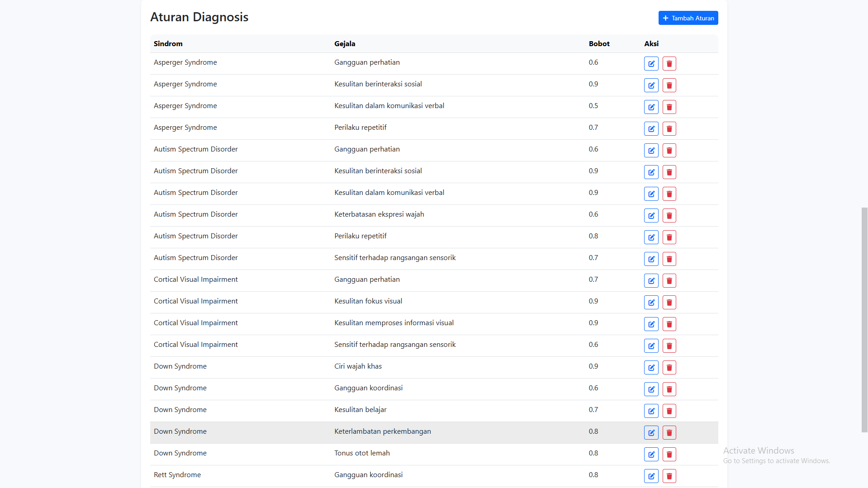Delete Cortical Visual Impairment Gangguan perhatian rule
Viewport: 868px width, 488px height.
pos(669,281)
